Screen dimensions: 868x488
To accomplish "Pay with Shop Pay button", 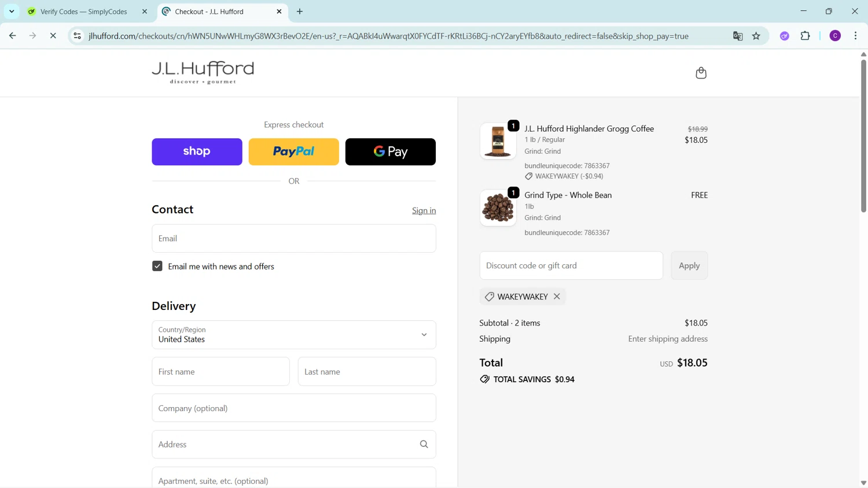I will [x=197, y=151].
